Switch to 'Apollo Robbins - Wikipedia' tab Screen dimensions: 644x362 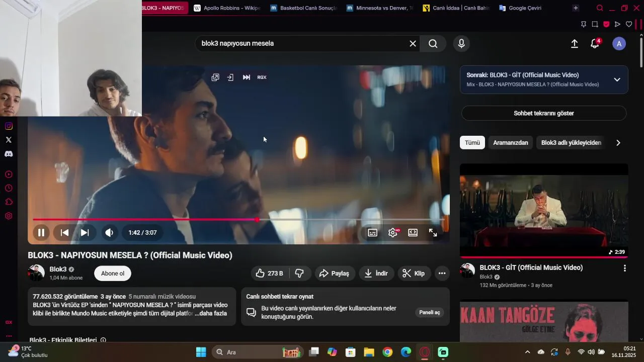coord(226,8)
